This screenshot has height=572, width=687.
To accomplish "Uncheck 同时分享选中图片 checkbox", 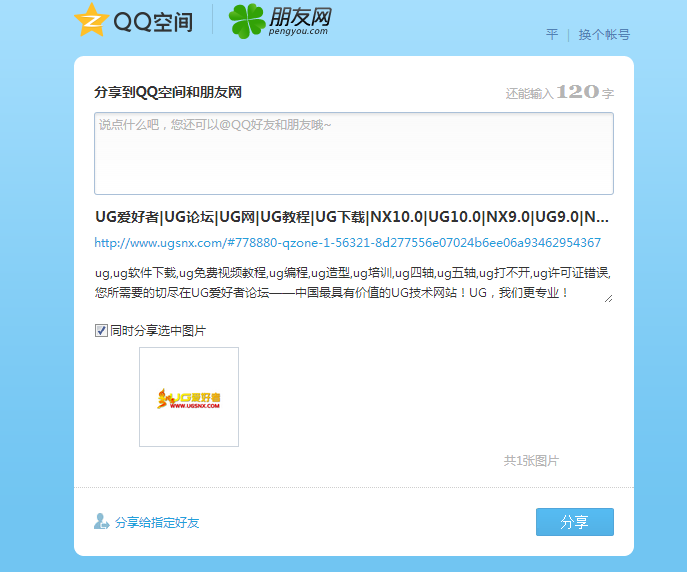I will tap(101, 330).
